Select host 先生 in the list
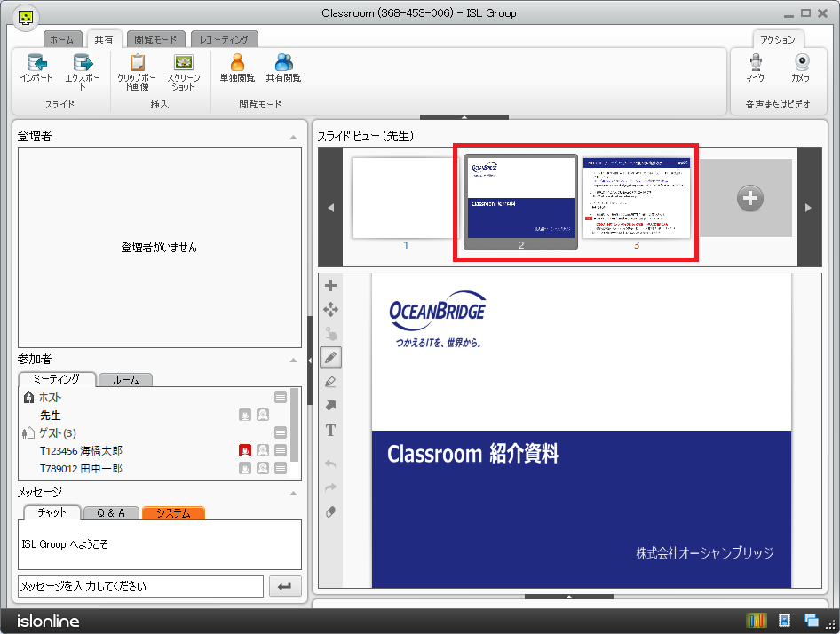This screenshot has height=634, width=840. (51, 416)
